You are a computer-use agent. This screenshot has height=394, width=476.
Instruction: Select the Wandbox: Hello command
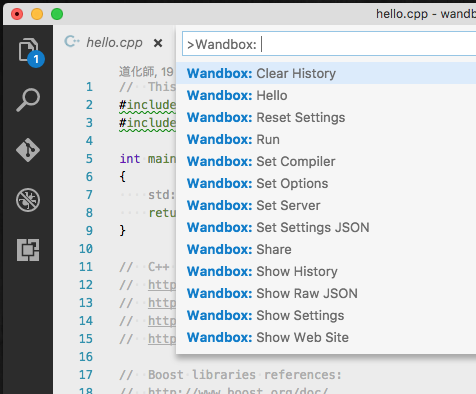click(x=326, y=95)
